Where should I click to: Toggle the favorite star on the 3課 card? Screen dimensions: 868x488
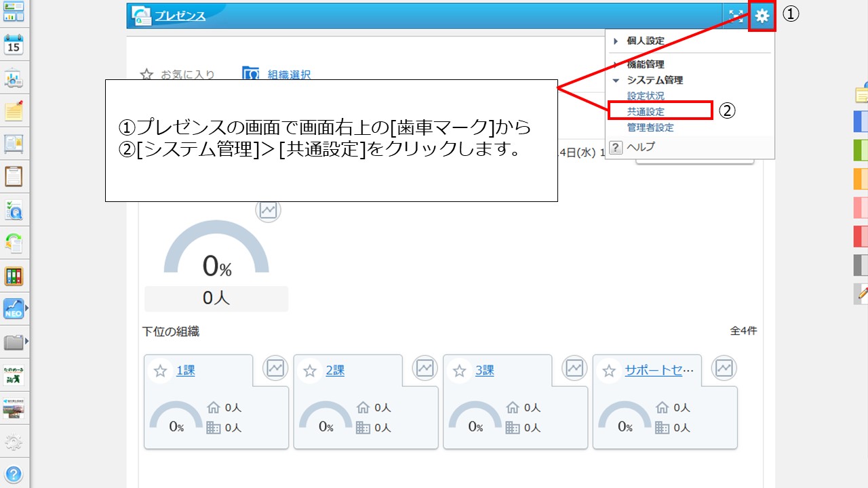[459, 371]
